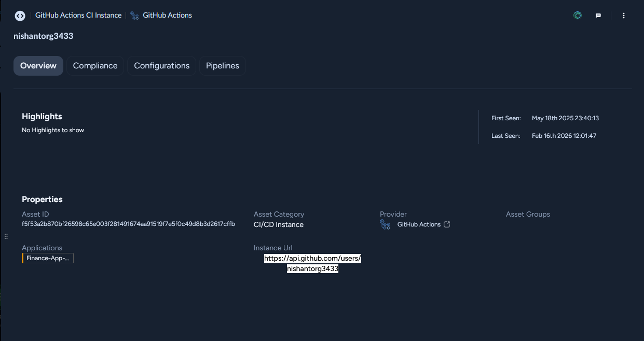Open the Pipelines tab

point(223,66)
